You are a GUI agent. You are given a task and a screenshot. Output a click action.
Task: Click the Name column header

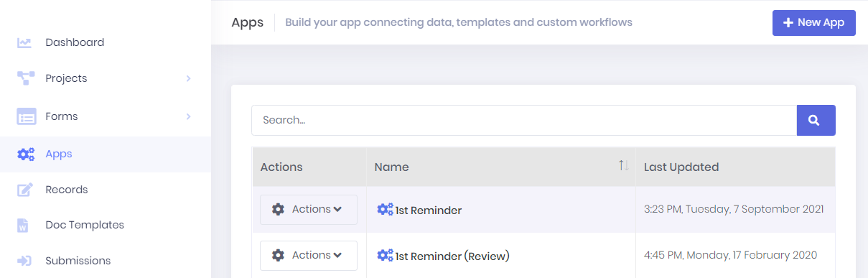coord(501,167)
